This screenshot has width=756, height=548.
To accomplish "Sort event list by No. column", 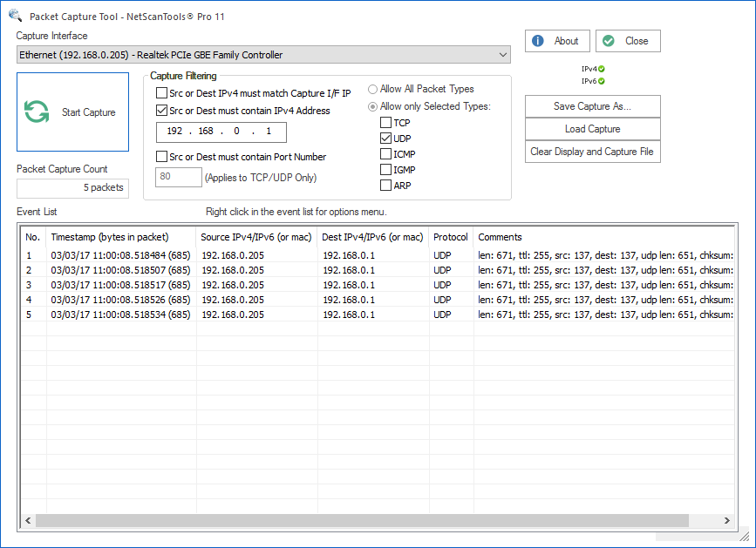I will pyautogui.click(x=33, y=237).
